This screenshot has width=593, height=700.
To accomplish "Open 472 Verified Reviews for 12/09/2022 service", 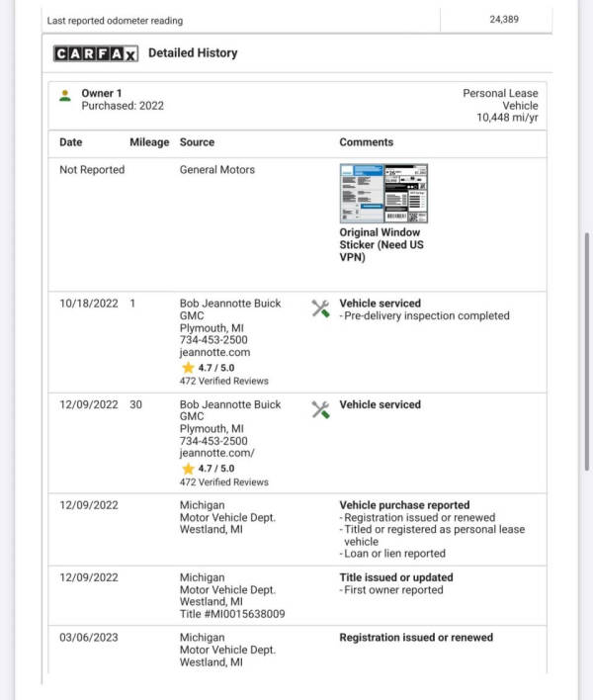I will coord(223,482).
